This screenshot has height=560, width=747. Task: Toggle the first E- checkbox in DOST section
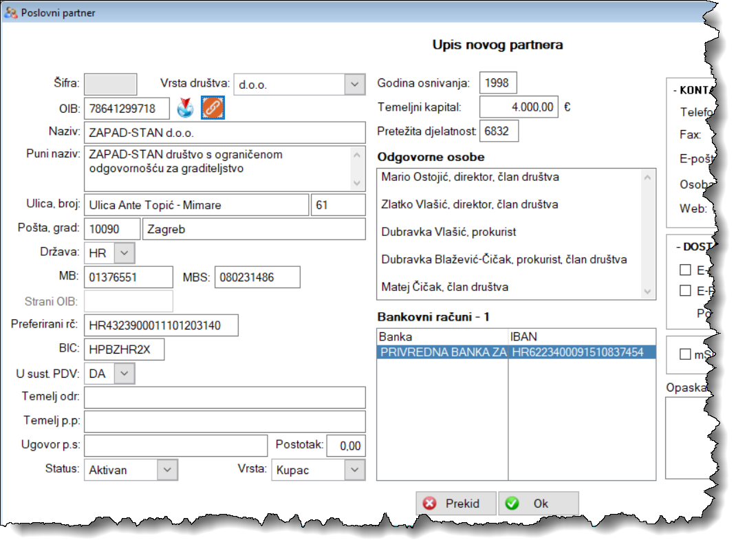coord(685,270)
